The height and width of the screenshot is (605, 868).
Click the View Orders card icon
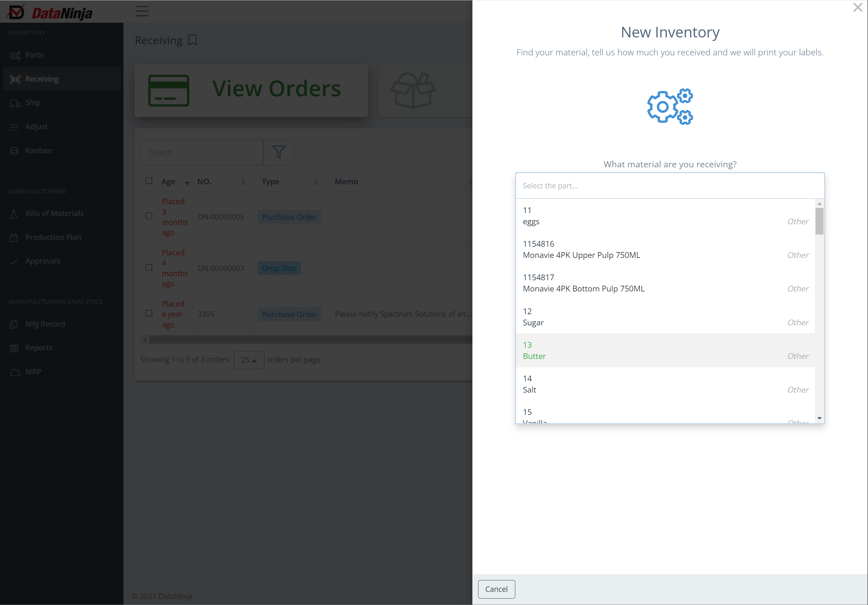point(169,90)
